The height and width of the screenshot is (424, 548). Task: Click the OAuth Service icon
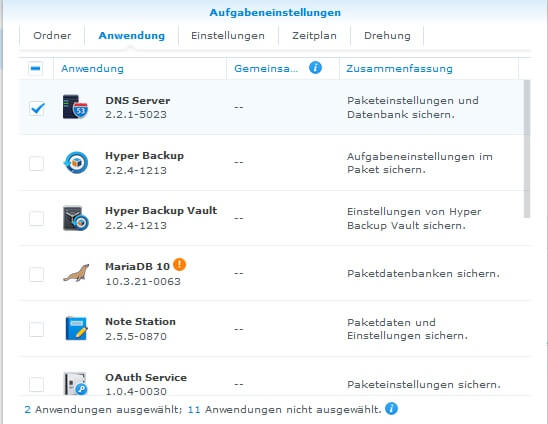click(x=75, y=383)
